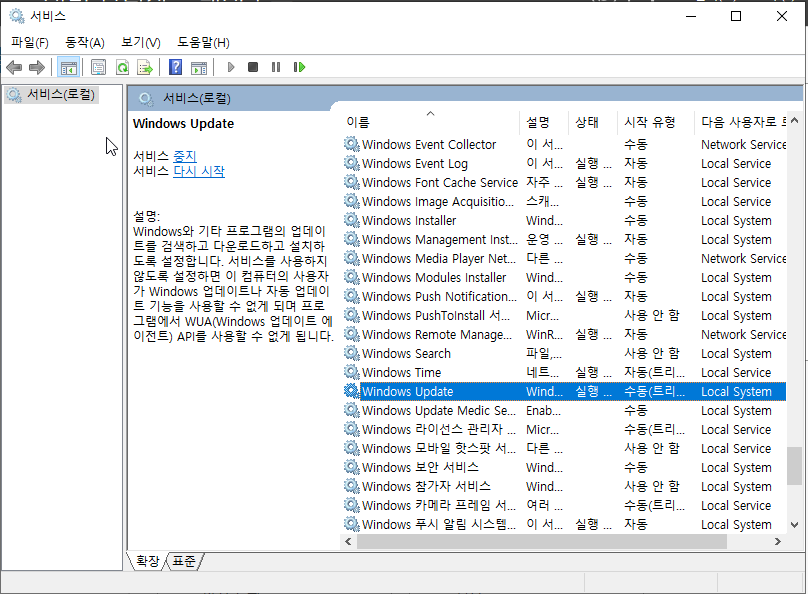Sort by the 시작 유형 column header

pyautogui.click(x=655, y=122)
